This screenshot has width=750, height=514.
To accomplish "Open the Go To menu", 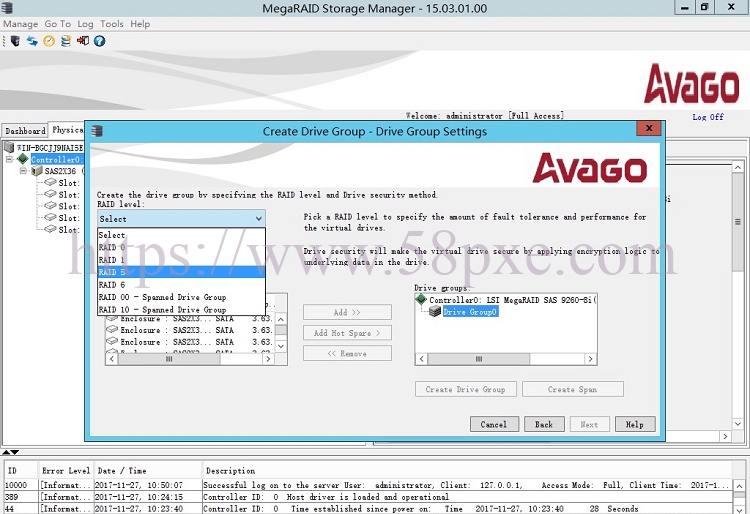I will [x=57, y=24].
